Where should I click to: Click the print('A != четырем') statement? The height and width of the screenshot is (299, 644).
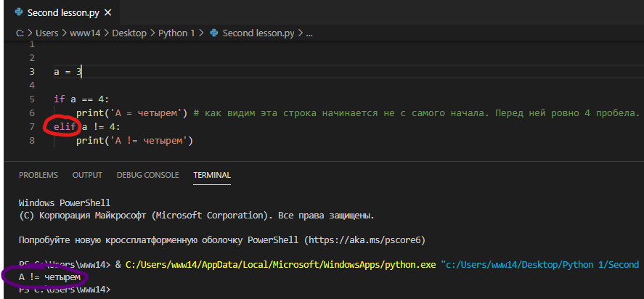coord(134,141)
